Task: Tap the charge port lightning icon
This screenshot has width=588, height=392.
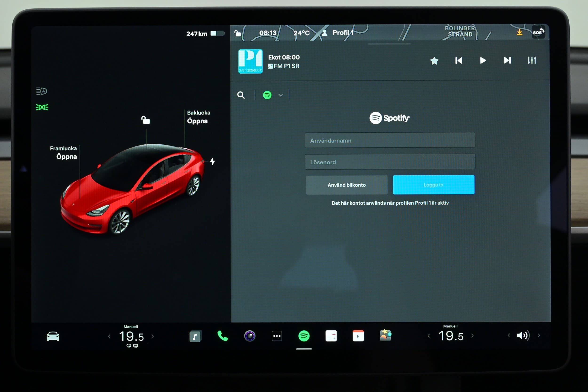Action: click(x=212, y=162)
